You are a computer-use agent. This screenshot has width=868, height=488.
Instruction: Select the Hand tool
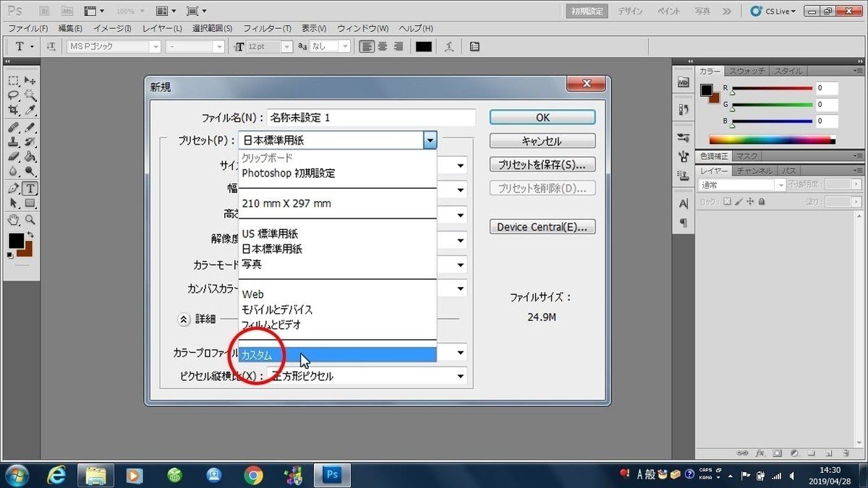pyautogui.click(x=14, y=220)
